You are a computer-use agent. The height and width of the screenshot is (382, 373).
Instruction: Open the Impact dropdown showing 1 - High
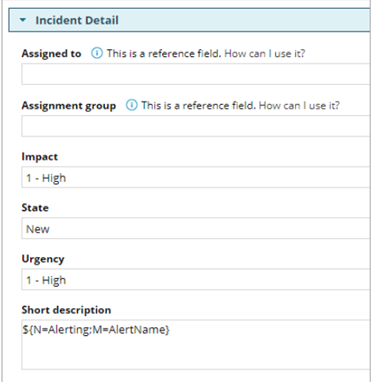[x=196, y=177]
